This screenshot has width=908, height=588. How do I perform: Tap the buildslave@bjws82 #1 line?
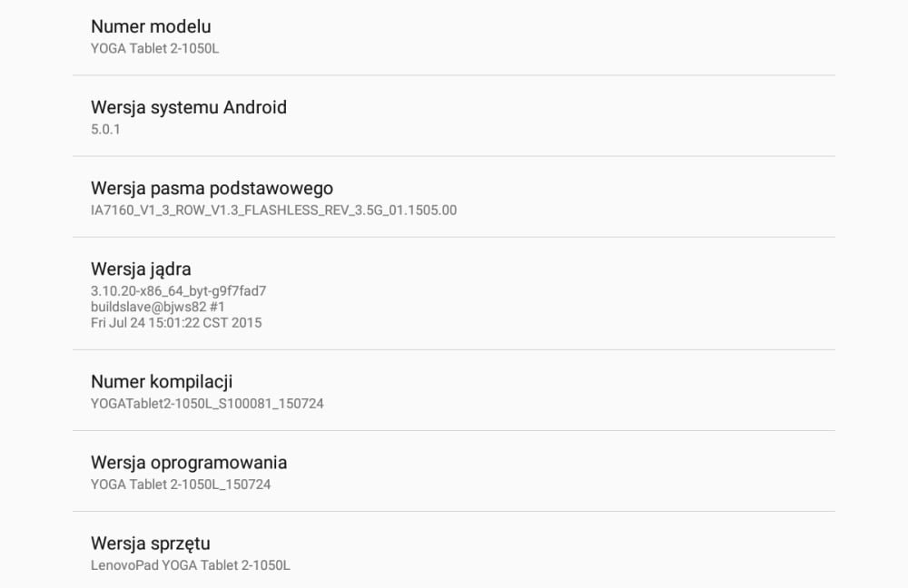(157, 307)
